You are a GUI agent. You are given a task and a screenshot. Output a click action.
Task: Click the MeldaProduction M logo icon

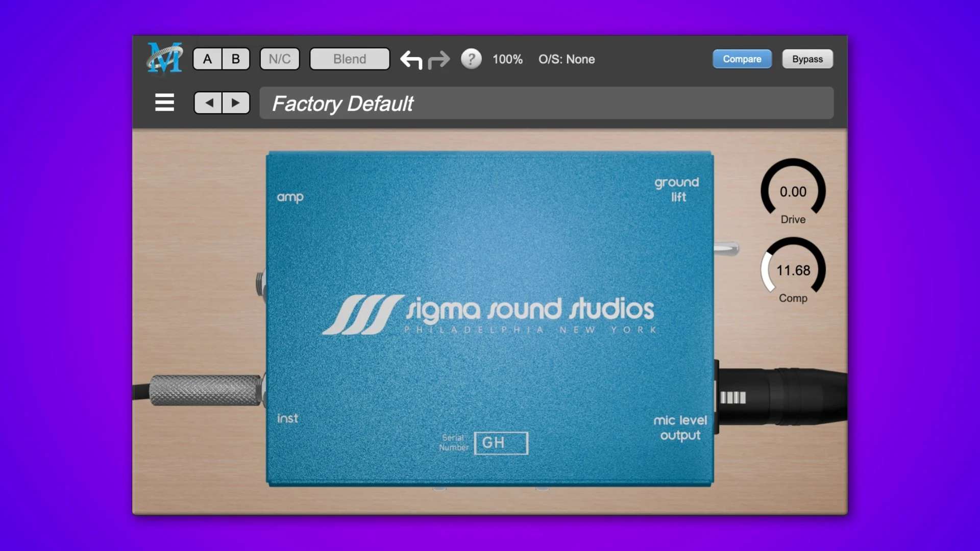pyautogui.click(x=164, y=59)
